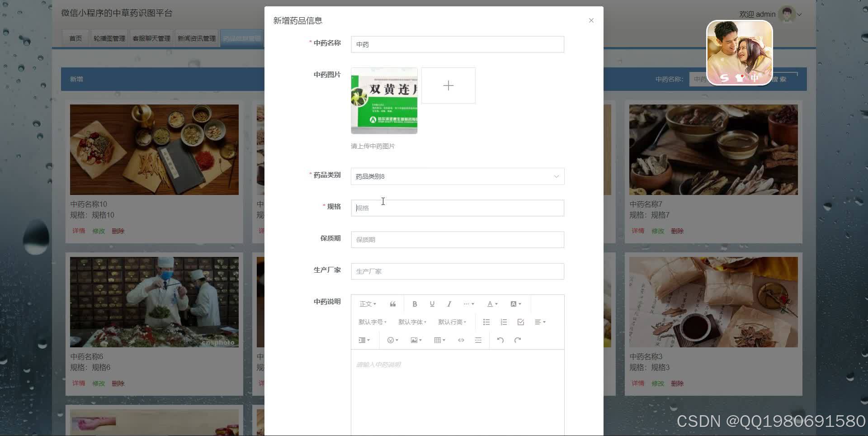Insert an unordered list in the editor
The image size is (868, 436).
pos(486,322)
